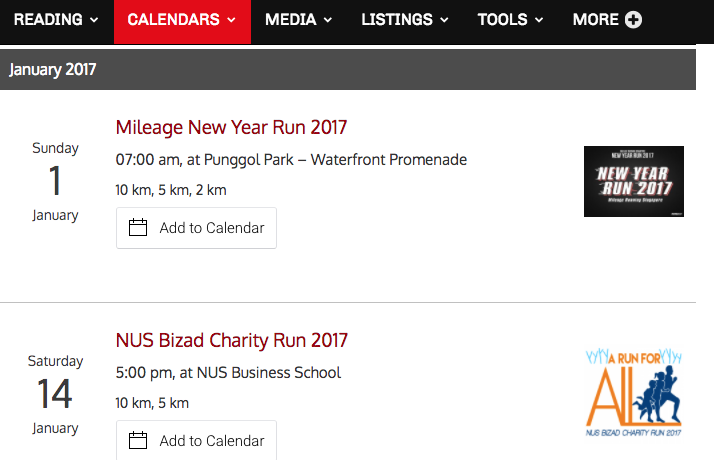Screen dimensions: 714x460
Task: Click the plus icon beside MORE
Action: (x=633, y=20)
